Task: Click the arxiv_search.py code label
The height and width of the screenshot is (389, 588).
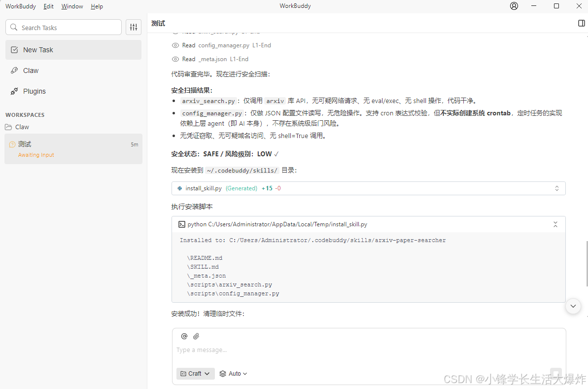Action: (x=208, y=101)
